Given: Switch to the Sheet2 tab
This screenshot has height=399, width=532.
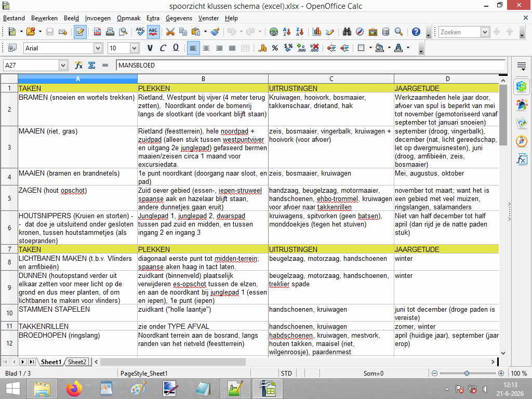Looking at the screenshot, I should (77, 362).
